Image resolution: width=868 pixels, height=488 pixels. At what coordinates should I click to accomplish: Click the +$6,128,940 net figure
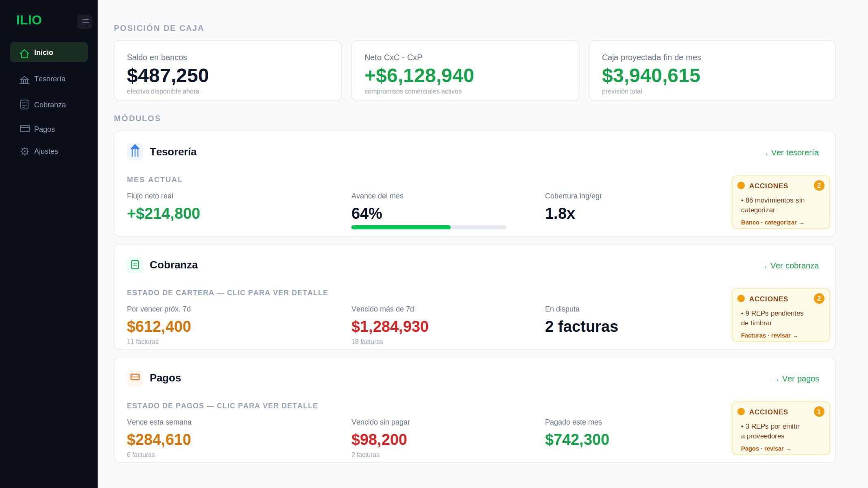(419, 76)
